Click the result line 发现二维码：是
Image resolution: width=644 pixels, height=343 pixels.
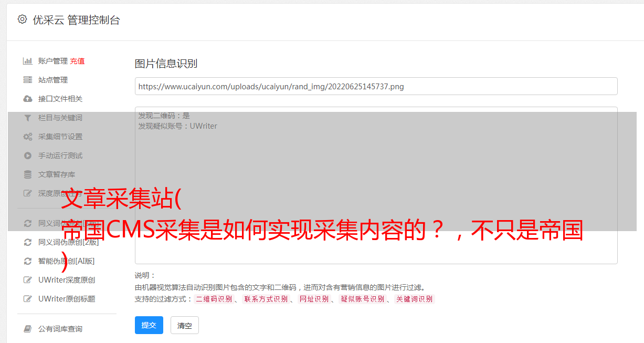tap(164, 116)
